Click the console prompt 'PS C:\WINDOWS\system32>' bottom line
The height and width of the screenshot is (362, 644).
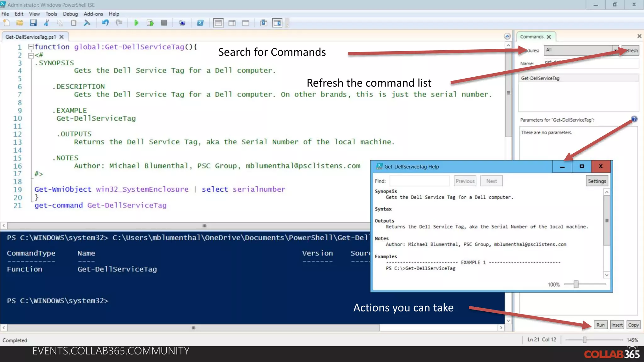coord(58,301)
